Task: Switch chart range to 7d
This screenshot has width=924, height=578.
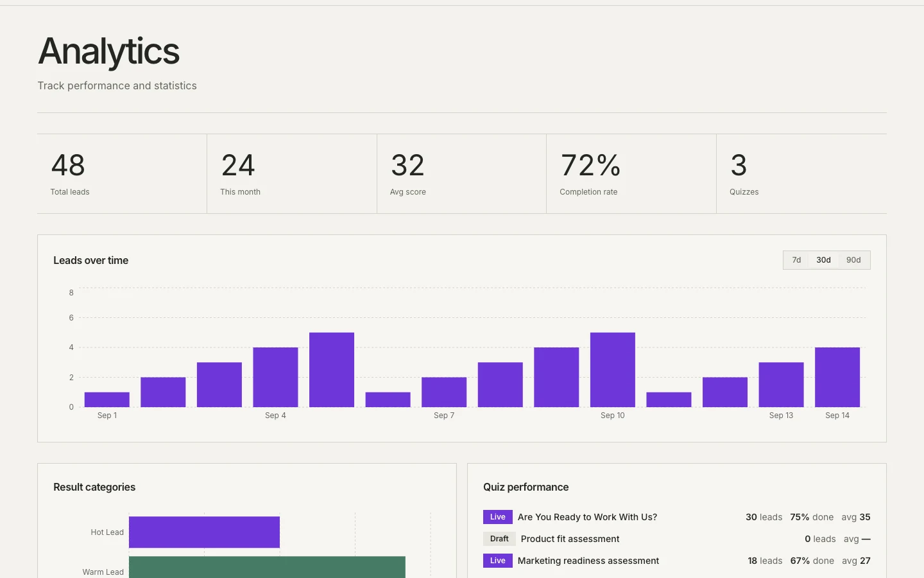Action: click(x=796, y=260)
